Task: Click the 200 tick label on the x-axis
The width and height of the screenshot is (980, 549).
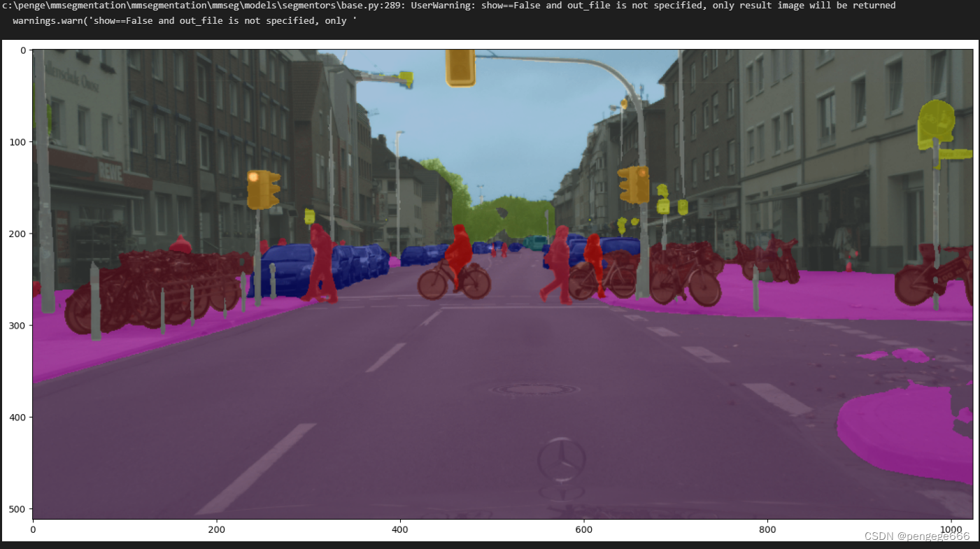Action: [216, 529]
